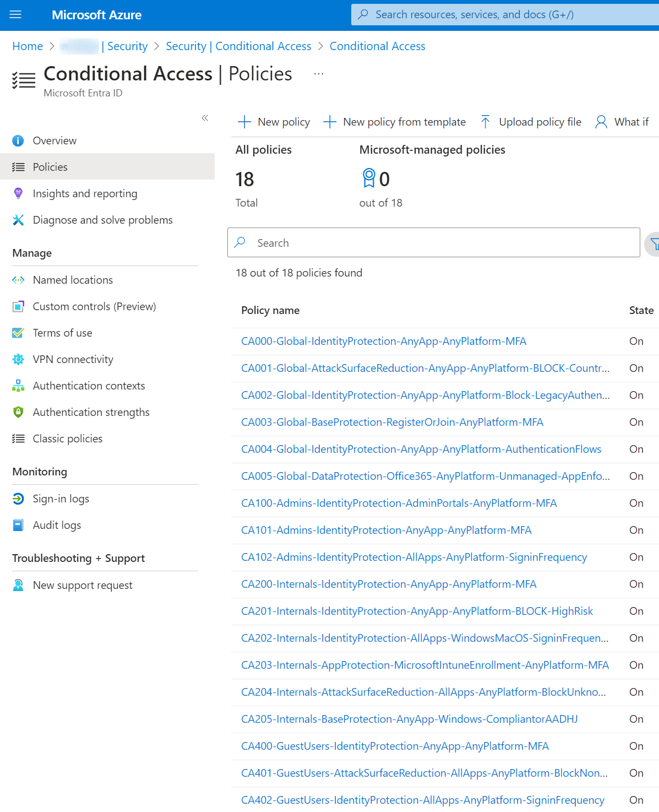Screen dimensions: 659x812
Task: Click Security | Conditional Access breadcrumb
Action: point(238,46)
